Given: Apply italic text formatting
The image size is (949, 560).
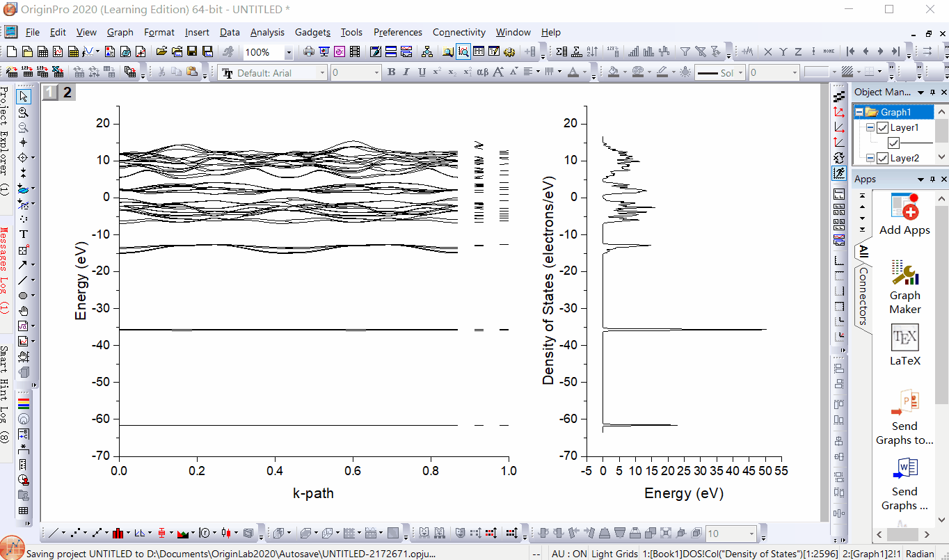Looking at the screenshot, I should (x=406, y=72).
